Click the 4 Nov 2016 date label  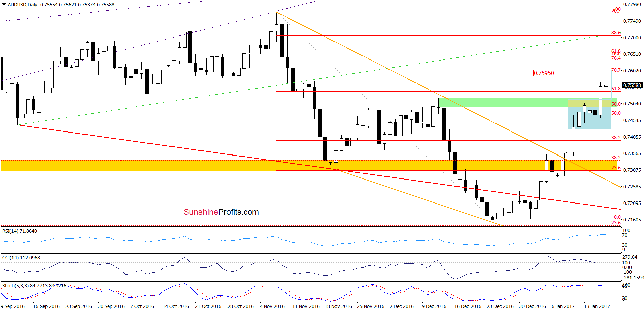click(x=272, y=306)
